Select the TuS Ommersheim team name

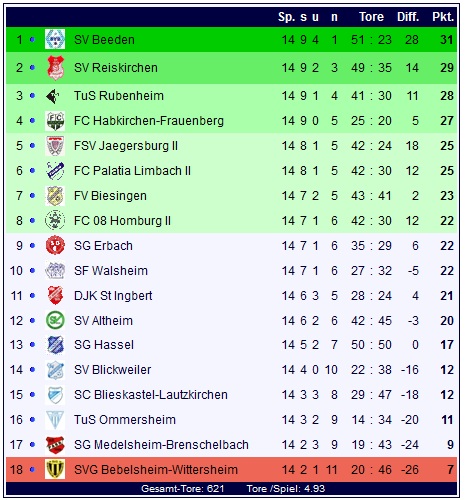pyautogui.click(x=125, y=420)
